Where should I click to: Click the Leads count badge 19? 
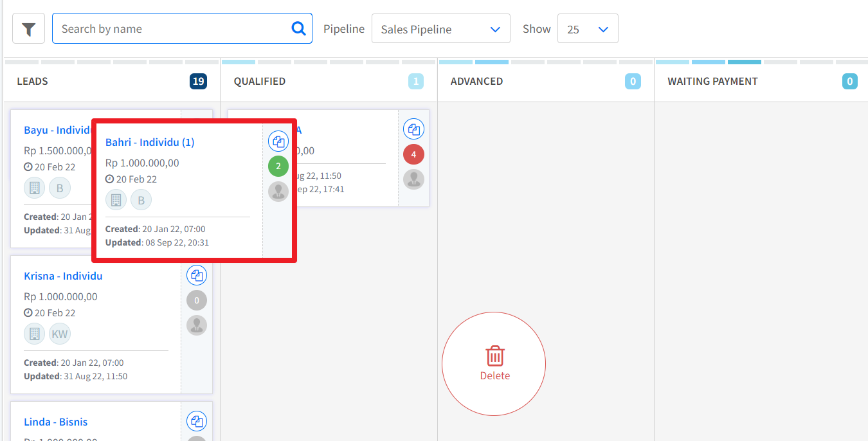tap(199, 82)
